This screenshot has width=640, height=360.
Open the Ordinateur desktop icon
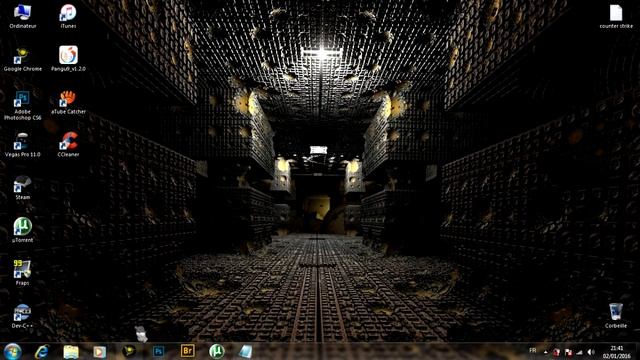tap(22, 16)
